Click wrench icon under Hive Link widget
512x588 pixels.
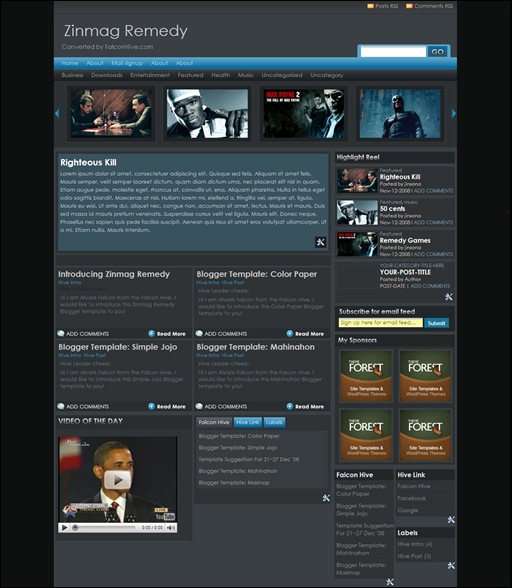coord(451,520)
